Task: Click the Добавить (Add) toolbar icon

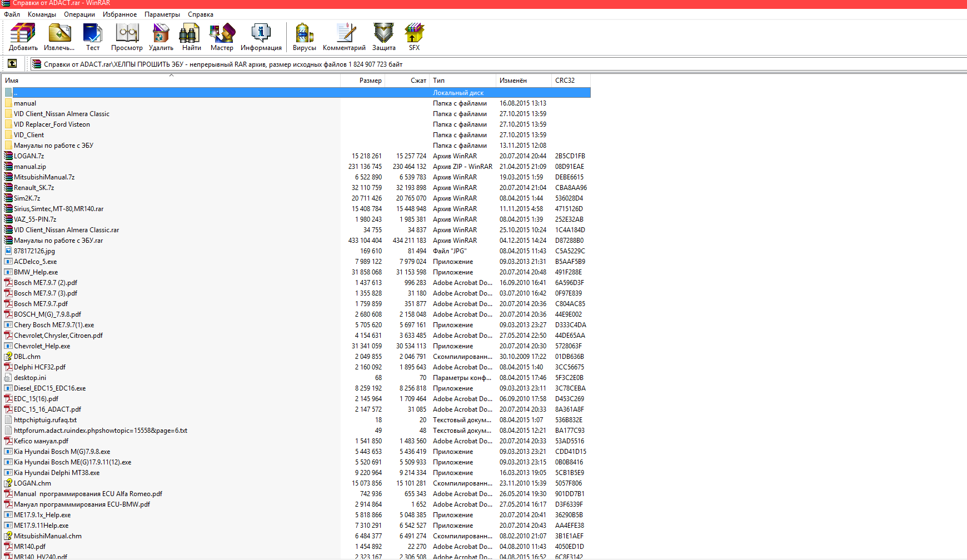Action: 23,37
